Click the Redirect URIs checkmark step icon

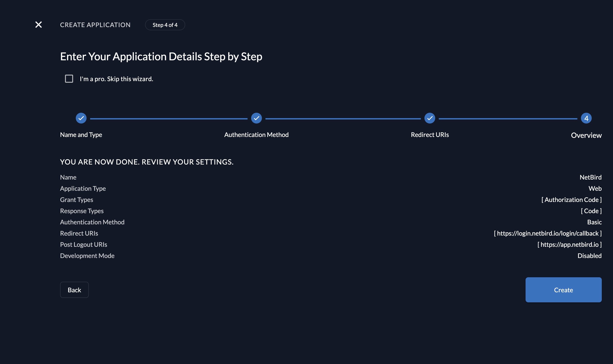click(430, 118)
